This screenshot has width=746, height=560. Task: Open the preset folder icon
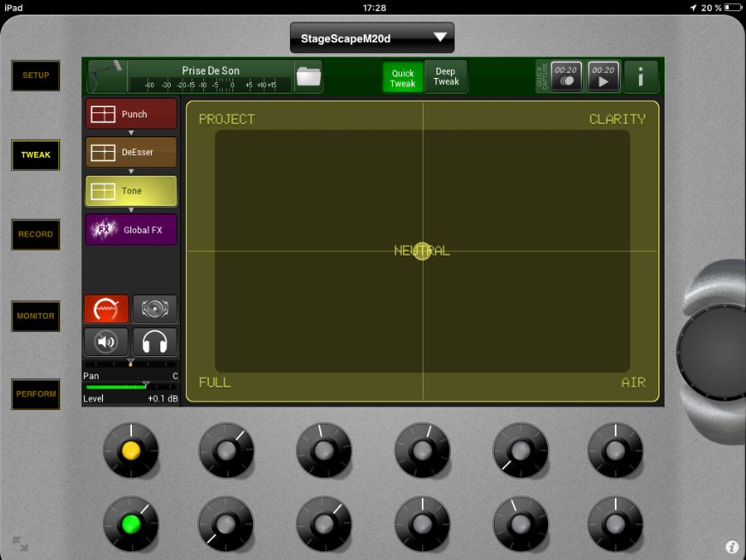point(308,77)
